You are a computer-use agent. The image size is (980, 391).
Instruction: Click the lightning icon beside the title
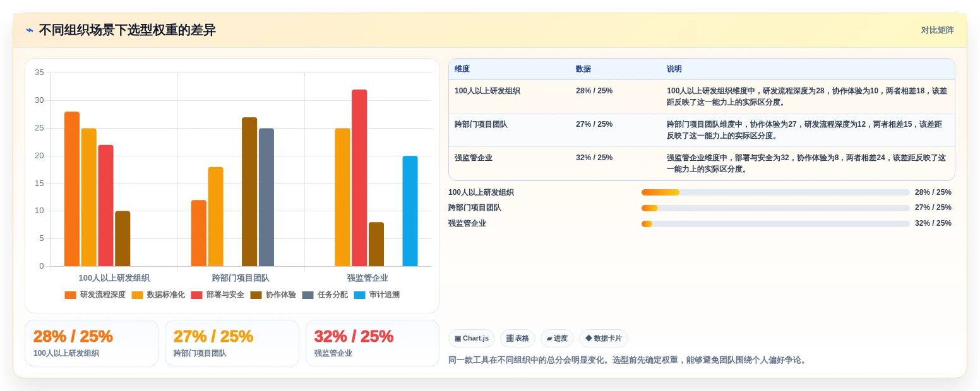tap(30, 30)
